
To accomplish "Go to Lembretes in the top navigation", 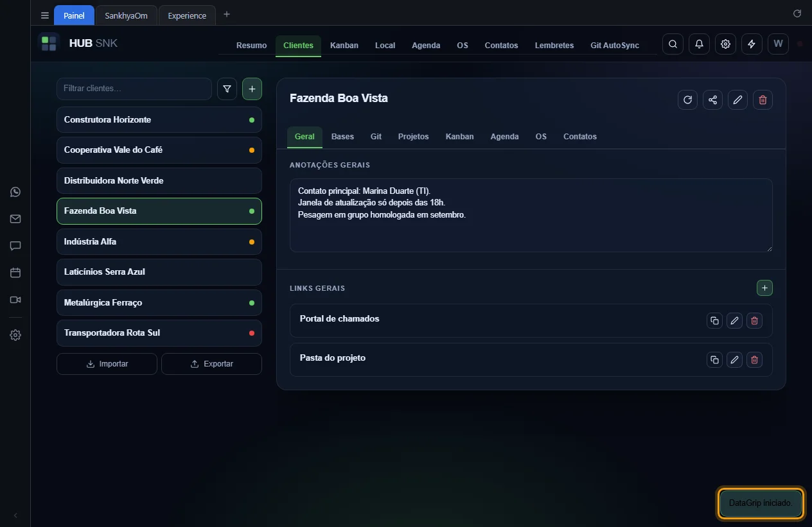I will (554, 46).
